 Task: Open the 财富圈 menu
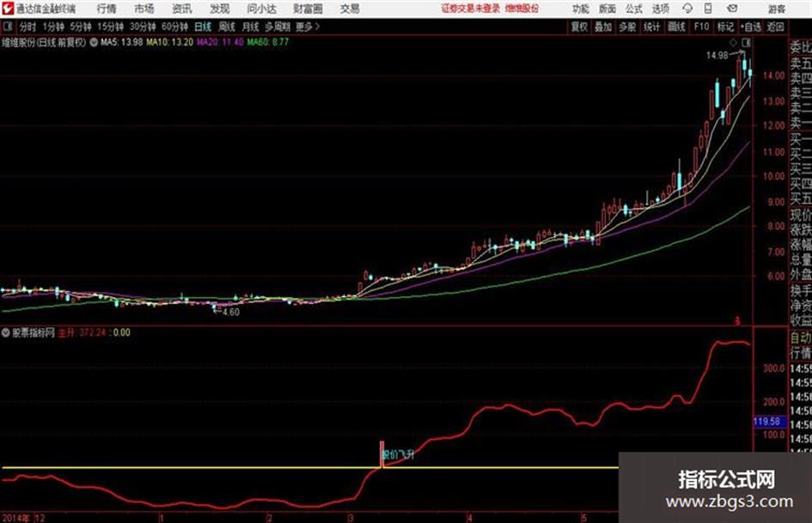pyautogui.click(x=308, y=9)
